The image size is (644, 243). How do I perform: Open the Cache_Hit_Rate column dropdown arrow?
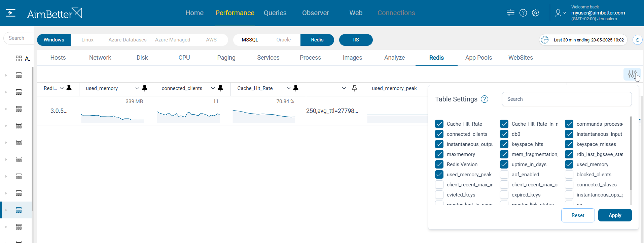[289, 88]
